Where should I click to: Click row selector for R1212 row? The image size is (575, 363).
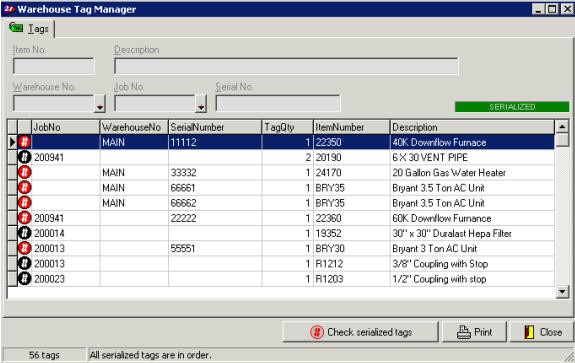point(12,264)
